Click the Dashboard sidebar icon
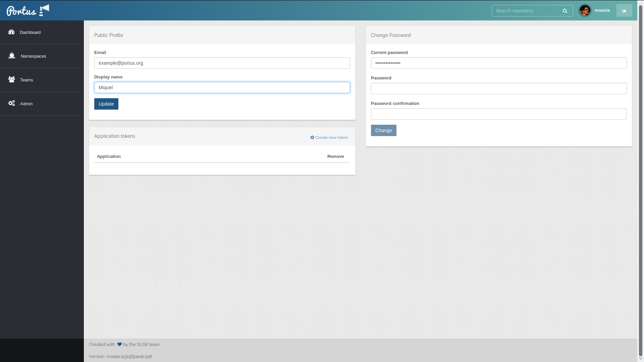The image size is (644, 362). pyautogui.click(x=11, y=32)
